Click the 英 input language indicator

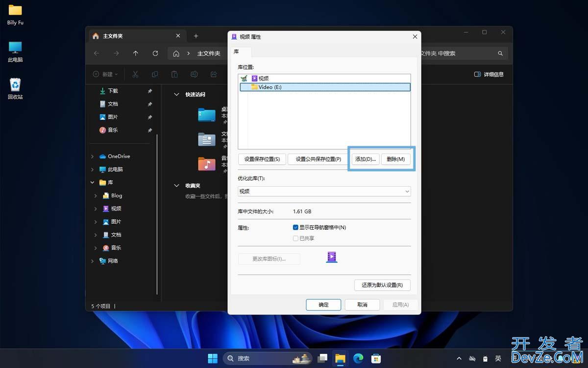(x=498, y=359)
